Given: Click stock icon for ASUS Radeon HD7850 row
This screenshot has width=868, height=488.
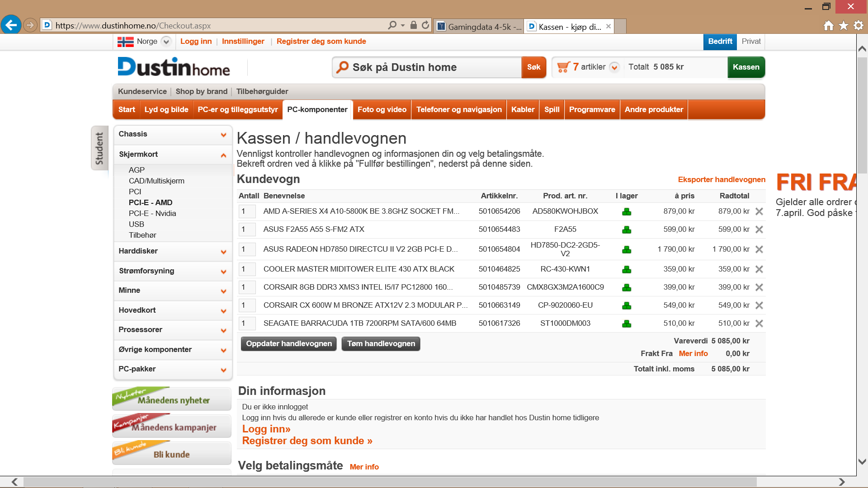Looking at the screenshot, I should 627,249.
